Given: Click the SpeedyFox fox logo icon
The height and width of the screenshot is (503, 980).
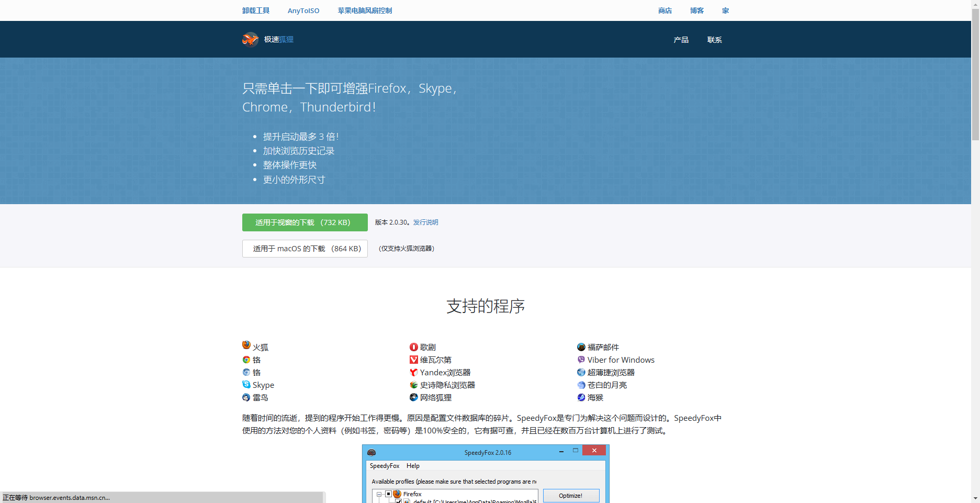Looking at the screenshot, I should [250, 39].
